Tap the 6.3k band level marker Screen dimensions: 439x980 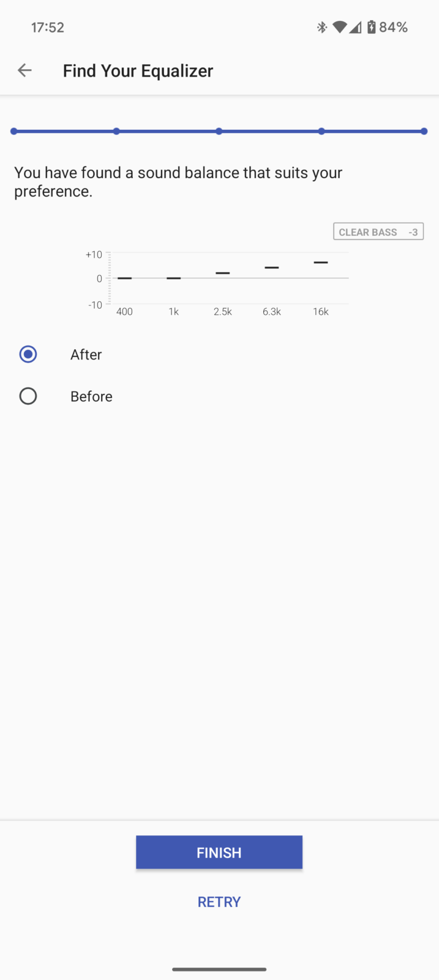click(x=272, y=268)
